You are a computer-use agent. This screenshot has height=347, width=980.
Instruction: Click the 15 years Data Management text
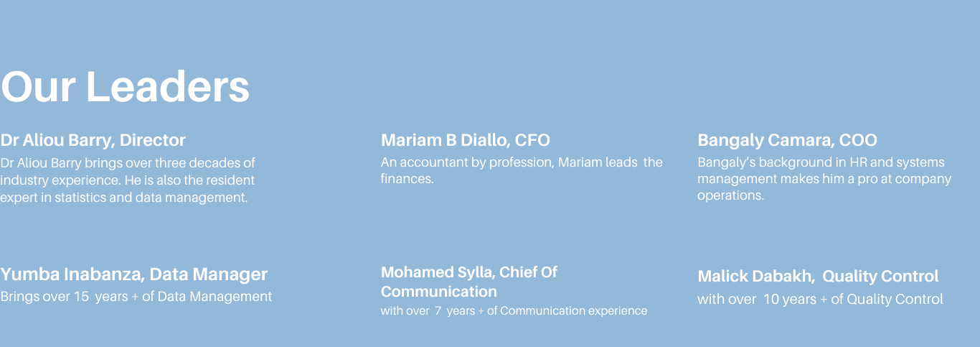point(136,296)
